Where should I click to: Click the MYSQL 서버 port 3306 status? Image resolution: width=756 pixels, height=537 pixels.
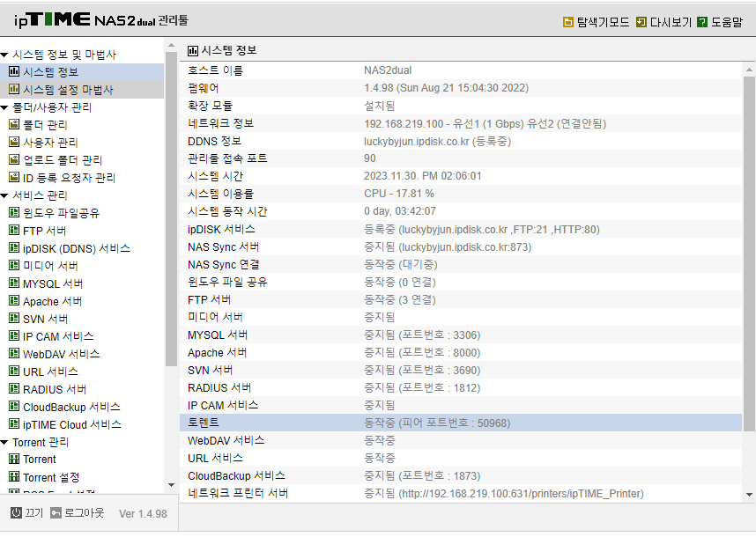pos(422,335)
